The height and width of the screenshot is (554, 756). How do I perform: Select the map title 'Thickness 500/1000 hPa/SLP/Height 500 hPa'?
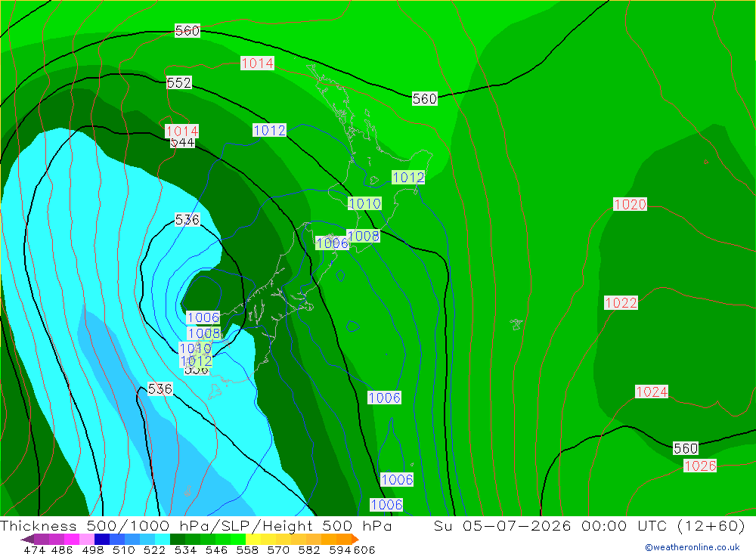point(196,525)
